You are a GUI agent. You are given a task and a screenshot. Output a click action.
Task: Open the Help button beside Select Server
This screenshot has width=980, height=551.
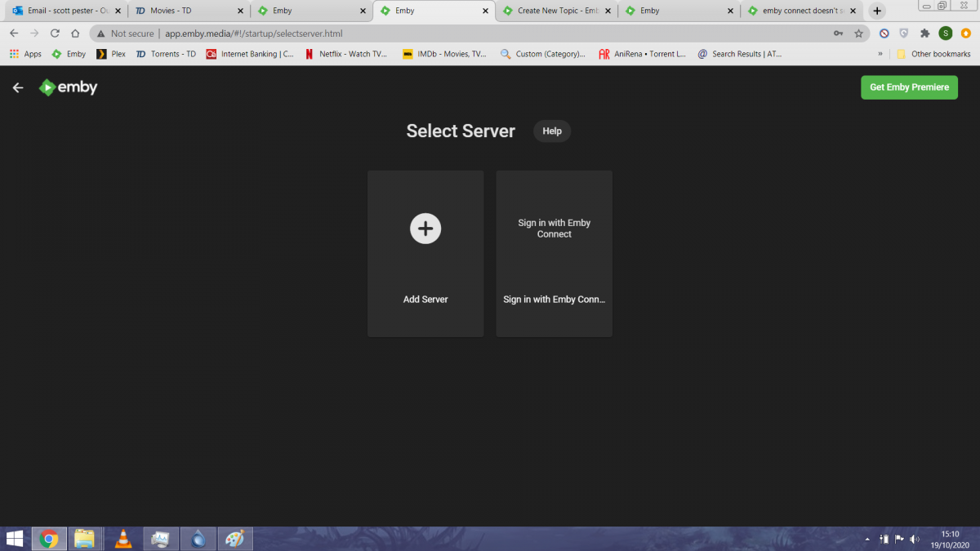tap(552, 131)
